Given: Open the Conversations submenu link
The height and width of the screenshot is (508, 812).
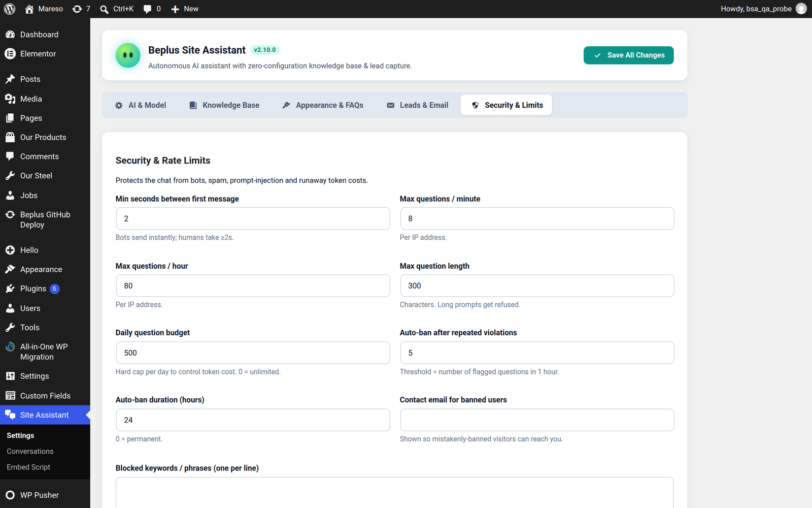Looking at the screenshot, I should (x=30, y=451).
